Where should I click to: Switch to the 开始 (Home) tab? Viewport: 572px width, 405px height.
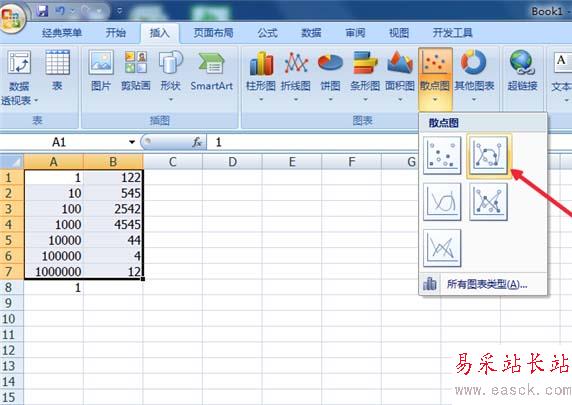[116, 33]
